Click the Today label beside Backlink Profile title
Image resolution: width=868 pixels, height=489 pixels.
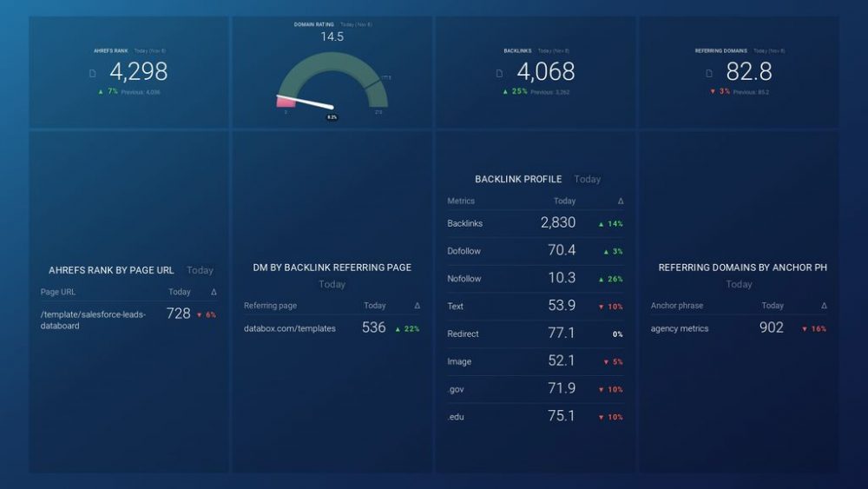[588, 179]
